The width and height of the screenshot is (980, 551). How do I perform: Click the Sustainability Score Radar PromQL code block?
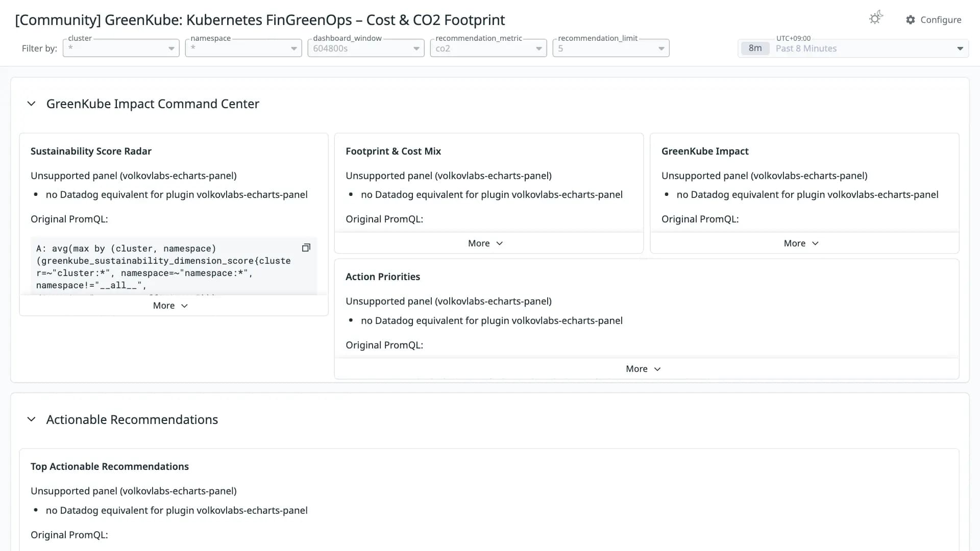(174, 266)
